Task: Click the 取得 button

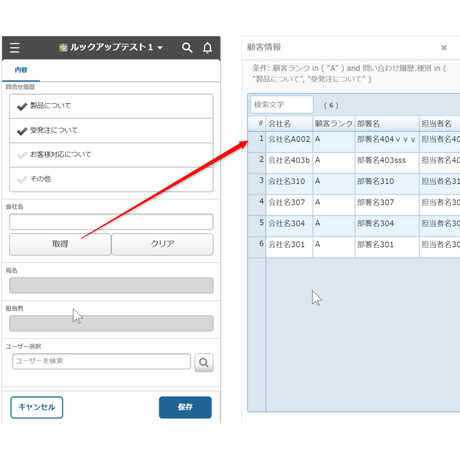Action: (60, 244)
